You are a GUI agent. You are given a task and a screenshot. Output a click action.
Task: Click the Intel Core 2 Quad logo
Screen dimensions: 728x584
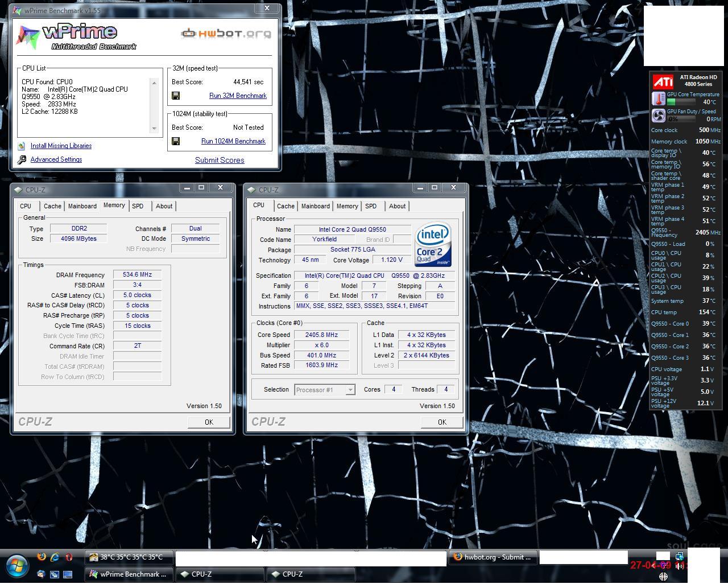(x=433, y=244)
